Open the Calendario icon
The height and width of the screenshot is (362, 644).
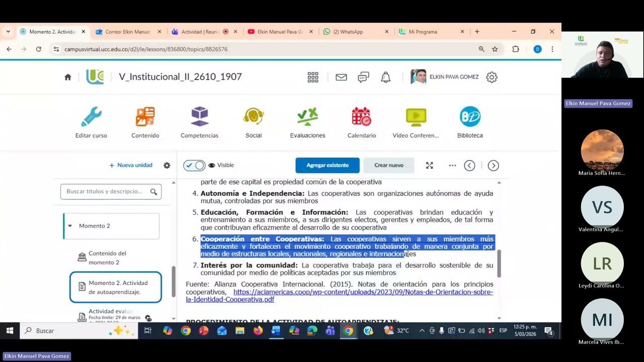[x=361, y=117]
